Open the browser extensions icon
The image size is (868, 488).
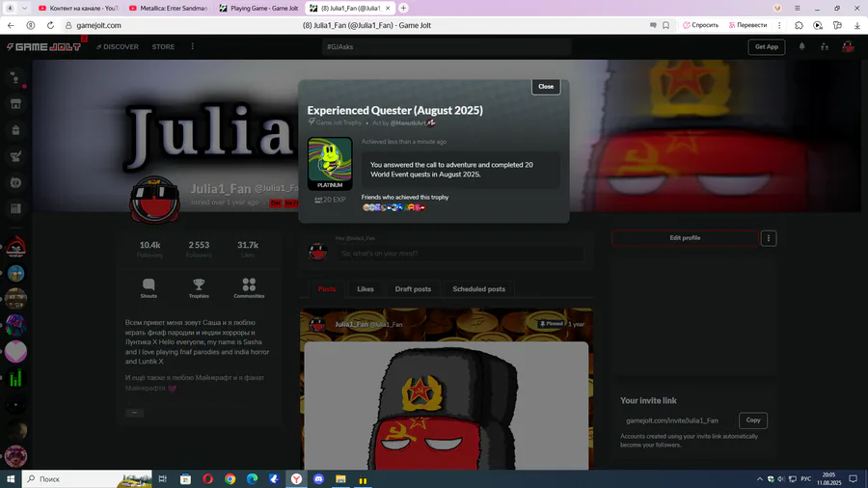[799, 25]
